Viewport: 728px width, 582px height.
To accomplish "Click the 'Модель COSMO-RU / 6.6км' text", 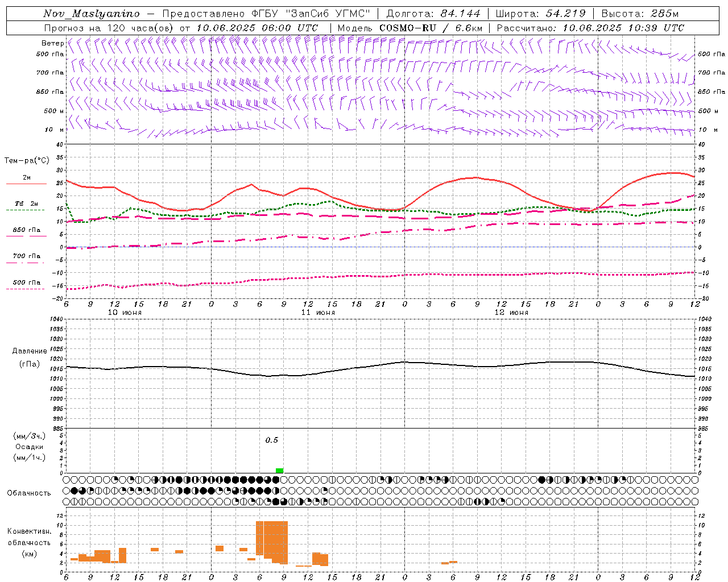I will click(x=410, y=28).
